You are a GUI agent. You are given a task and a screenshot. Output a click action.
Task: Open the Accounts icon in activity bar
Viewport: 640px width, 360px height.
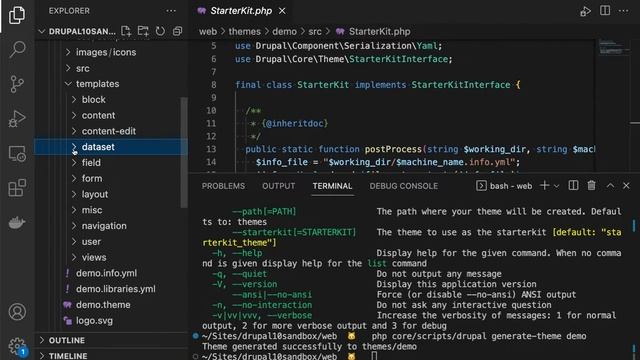click(x=17, y=312)
